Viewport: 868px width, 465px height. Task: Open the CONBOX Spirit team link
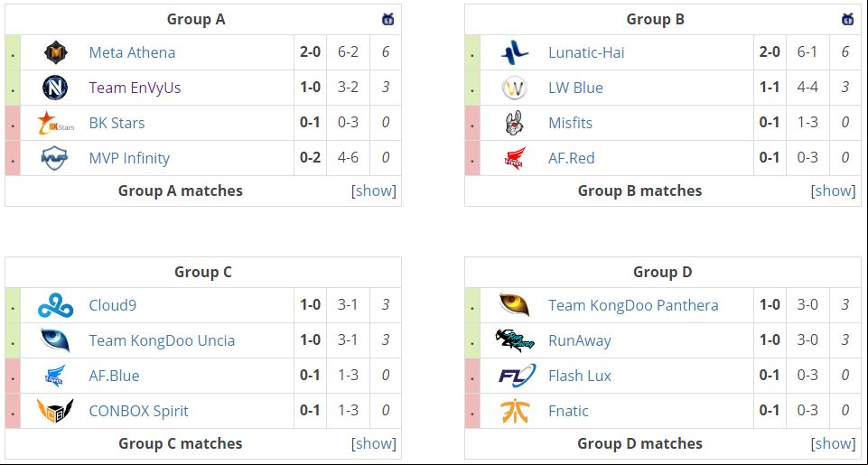(x=138, y=411)
